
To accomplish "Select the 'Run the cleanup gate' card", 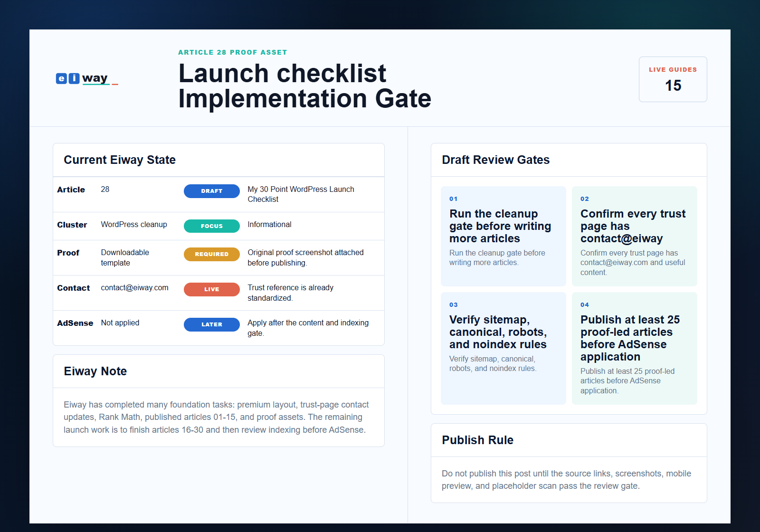I will click(503, 236).
